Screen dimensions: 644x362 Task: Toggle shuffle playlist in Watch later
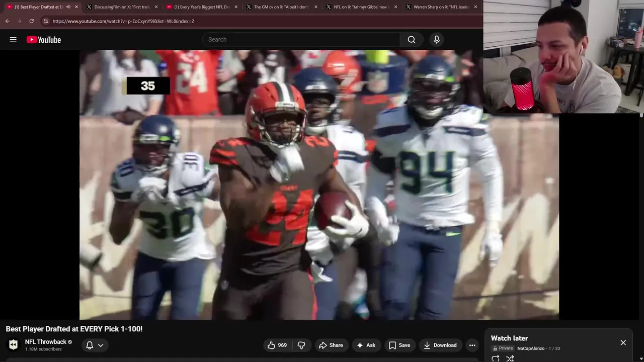pyautogui.click(x=510, y=358)
